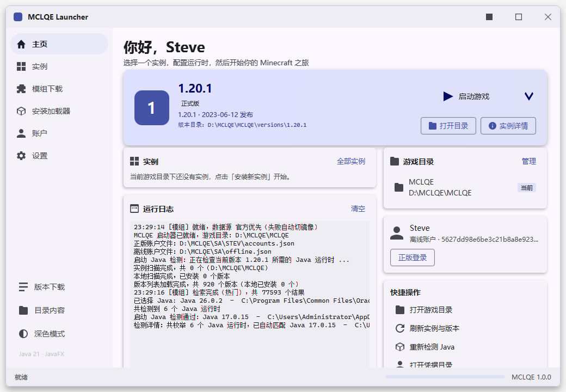The width and height of the screenshot is (566, 392).
Task: Click the 版本目录 path text
Action: point(242,125)
